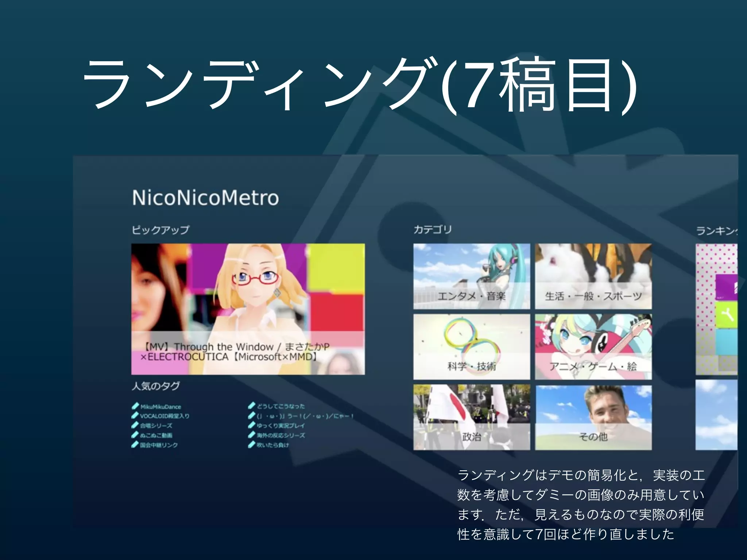Click the tag icon beside 国会中継リンク
This screenshot has height=560, width=747.
(x=135, y=444)
